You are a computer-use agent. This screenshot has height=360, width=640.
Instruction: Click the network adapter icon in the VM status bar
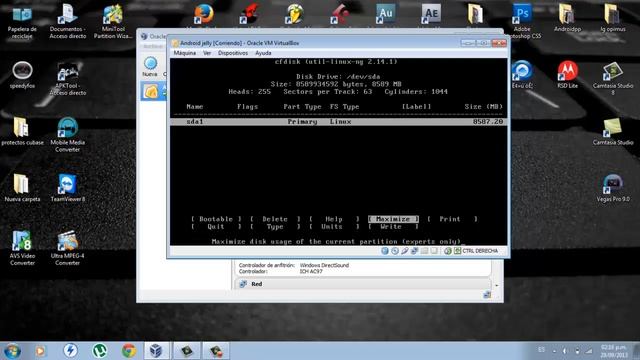(415, 251)
